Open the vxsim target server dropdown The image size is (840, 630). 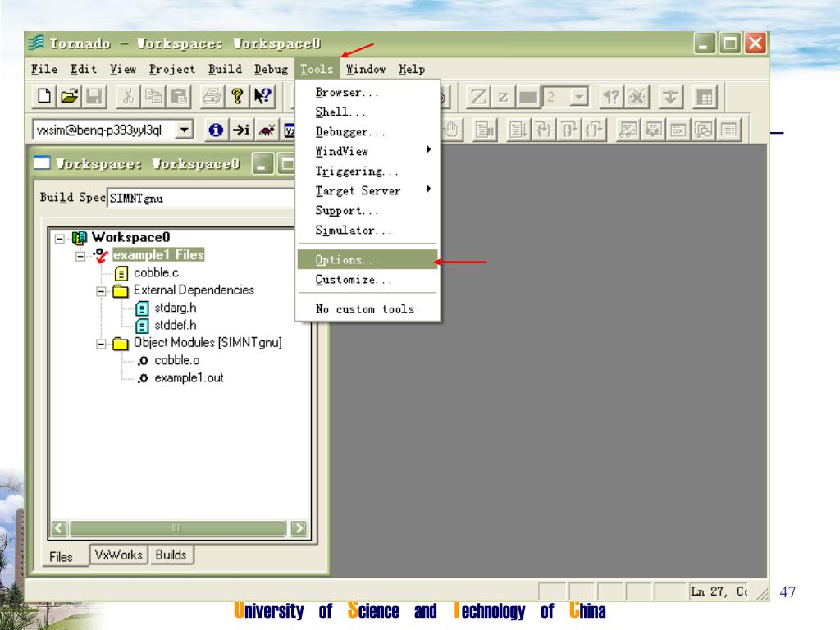point(184,130)
